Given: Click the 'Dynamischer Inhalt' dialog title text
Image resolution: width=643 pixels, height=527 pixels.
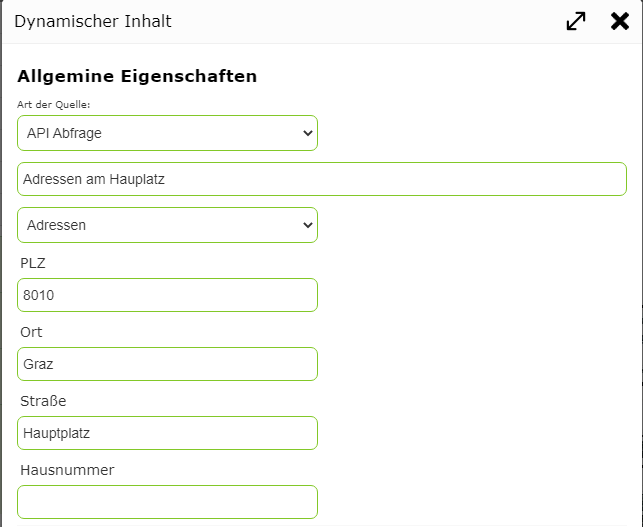Looking at the screenshot, I should [x=93, y=21].
